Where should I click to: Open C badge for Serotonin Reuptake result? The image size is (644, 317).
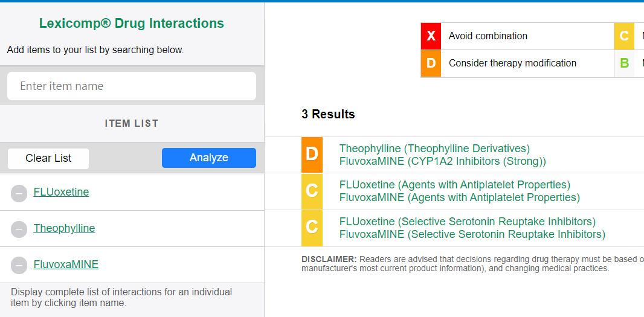point(312,228)
